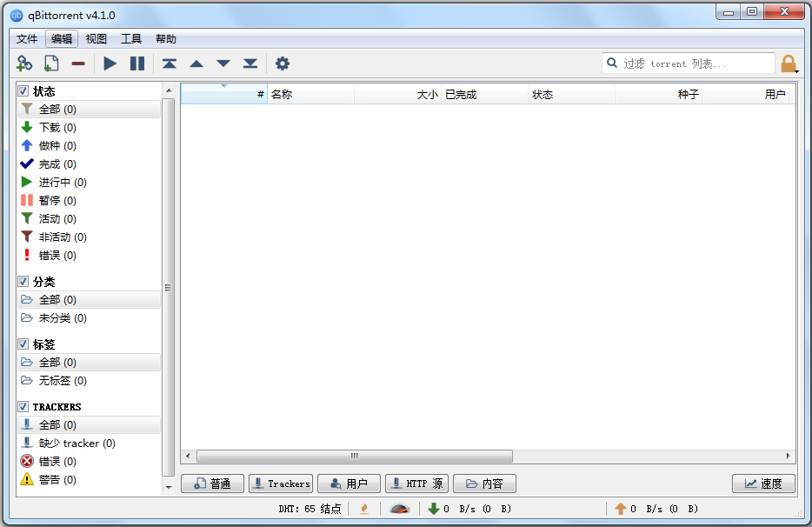
Task: Switch to the Trackers tab
Action: click(281, 484)
